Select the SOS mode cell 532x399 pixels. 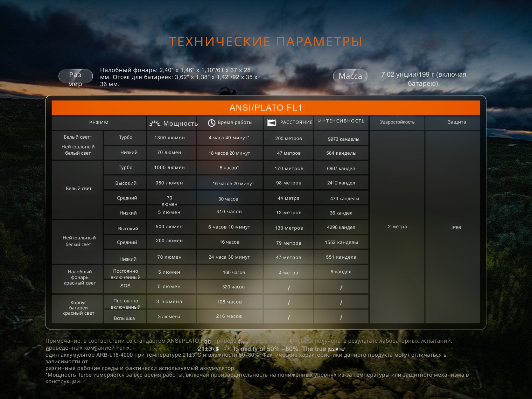click(x=125, y=286)
